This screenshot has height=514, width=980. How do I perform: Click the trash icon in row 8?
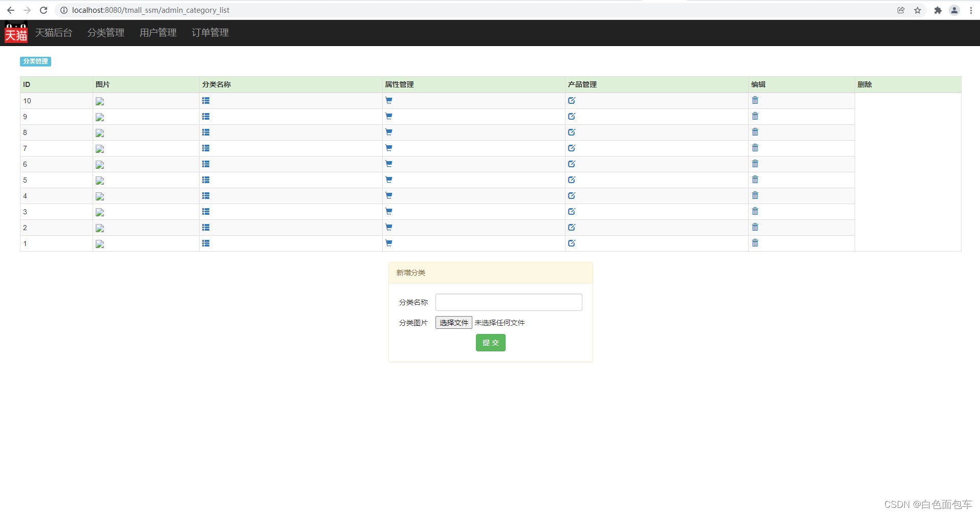tap(755, 132)
